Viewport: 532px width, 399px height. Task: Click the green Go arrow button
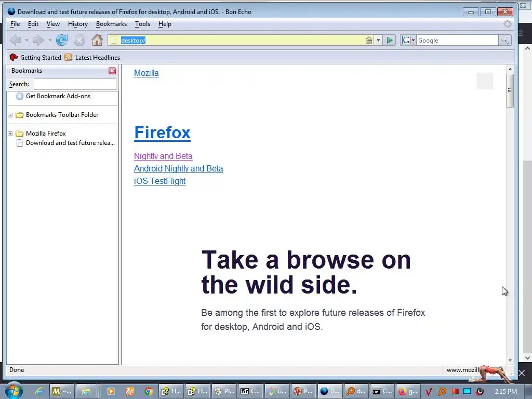[390, 41]
